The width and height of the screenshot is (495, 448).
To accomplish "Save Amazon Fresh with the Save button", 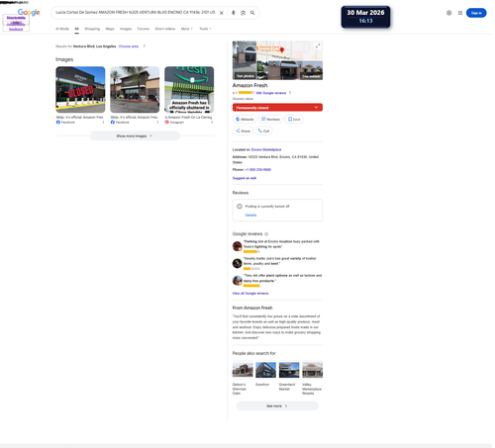I will point(294,120).
